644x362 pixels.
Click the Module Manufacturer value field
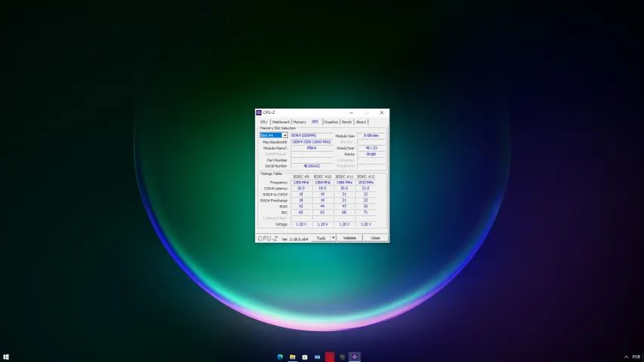click(x=312, y=148)
